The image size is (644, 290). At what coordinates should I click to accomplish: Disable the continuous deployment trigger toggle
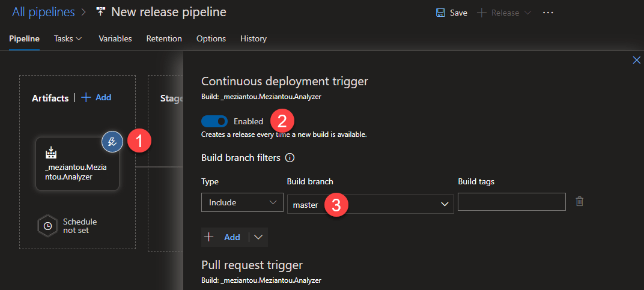click(214, 121)
